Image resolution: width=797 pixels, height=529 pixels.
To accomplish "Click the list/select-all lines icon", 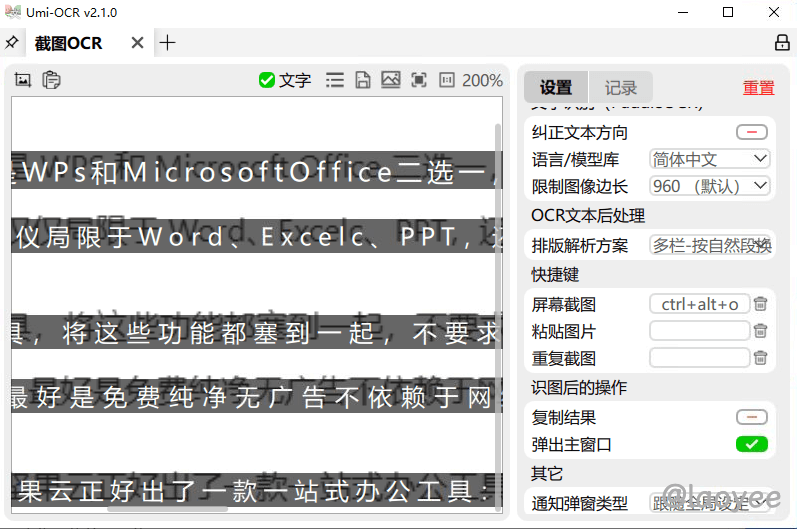I will (335, 80).
